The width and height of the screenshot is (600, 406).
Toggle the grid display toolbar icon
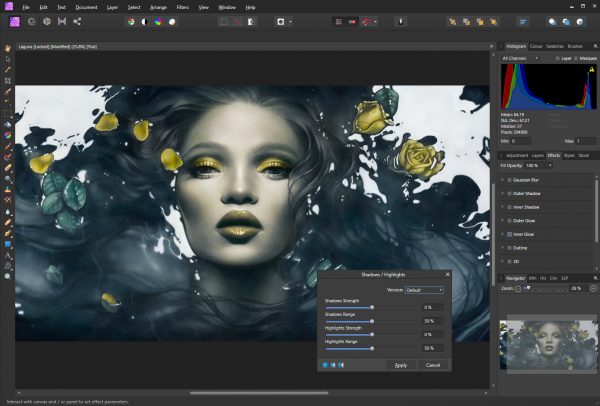[x=338, y=22]
